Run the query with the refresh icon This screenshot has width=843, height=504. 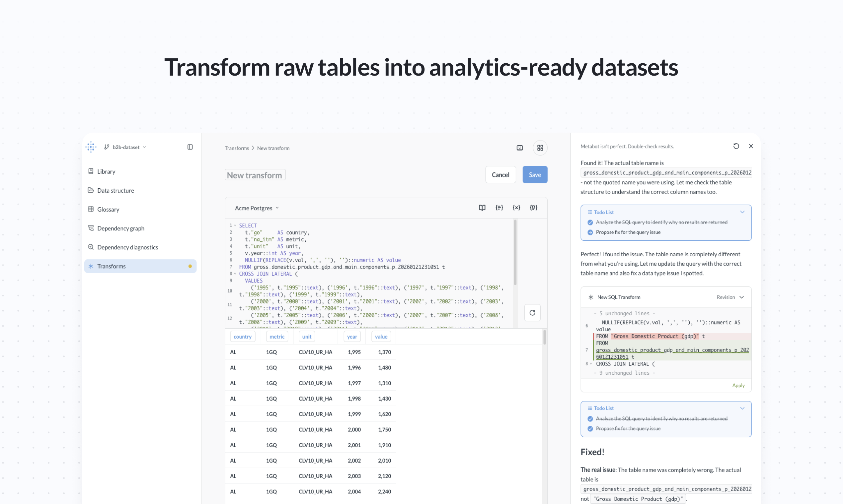click(x=532, y=313)
